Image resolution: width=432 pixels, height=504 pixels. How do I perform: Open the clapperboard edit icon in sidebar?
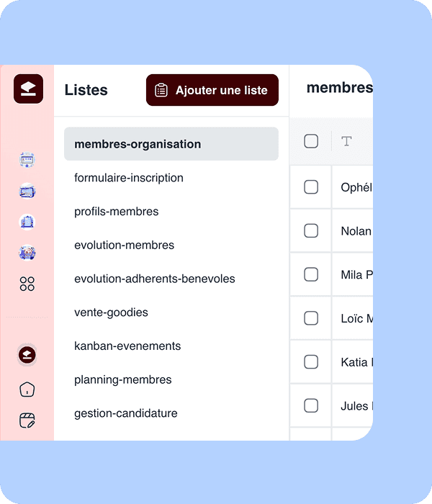click(27, 420)
